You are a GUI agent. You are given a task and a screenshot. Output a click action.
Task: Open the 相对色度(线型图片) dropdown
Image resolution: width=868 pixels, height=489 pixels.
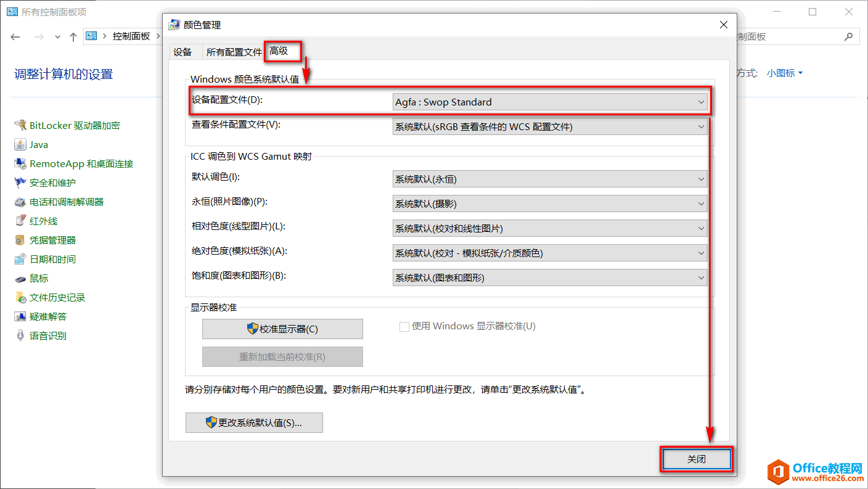[550, 228]
